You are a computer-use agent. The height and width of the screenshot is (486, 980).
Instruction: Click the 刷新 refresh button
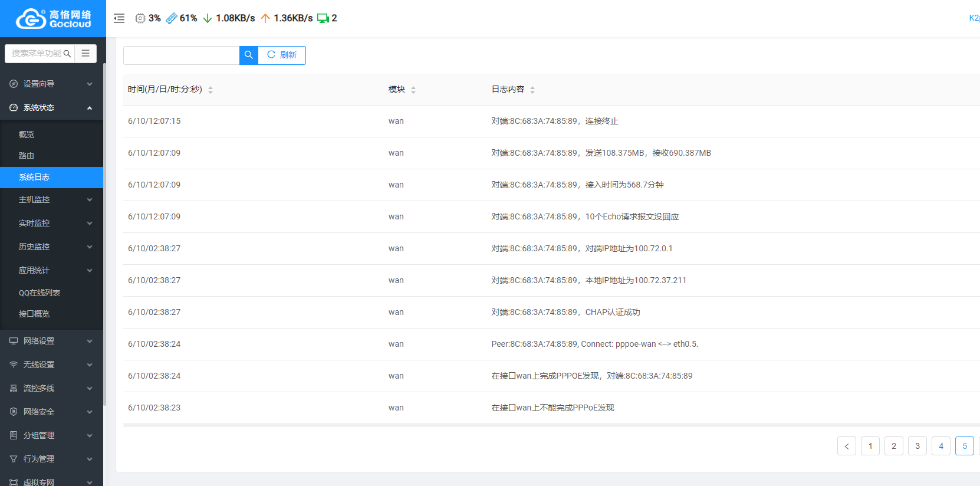click(282, 55)
